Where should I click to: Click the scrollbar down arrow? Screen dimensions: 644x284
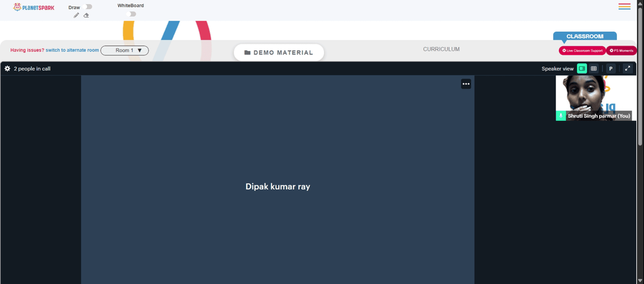pos(640,281)
